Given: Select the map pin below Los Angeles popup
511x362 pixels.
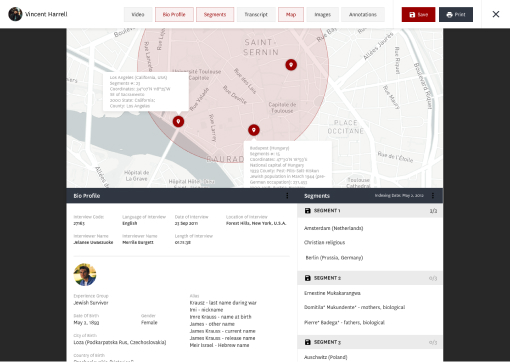Looking at the screenshot, I should click(178, 121).
